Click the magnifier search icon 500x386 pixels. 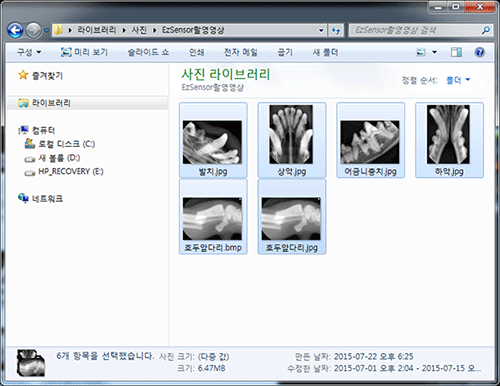click(486, 30)
